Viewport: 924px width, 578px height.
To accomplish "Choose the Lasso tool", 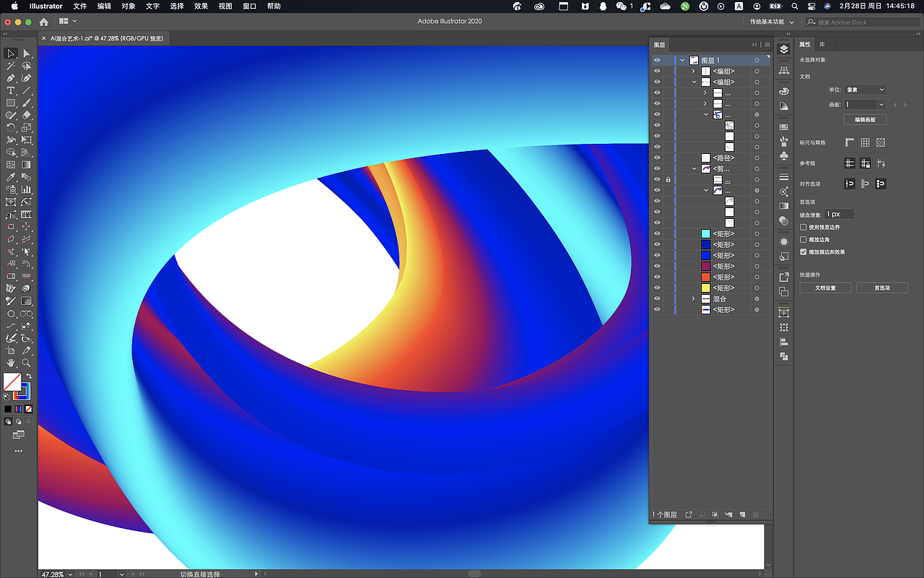I will coord(27,66).
